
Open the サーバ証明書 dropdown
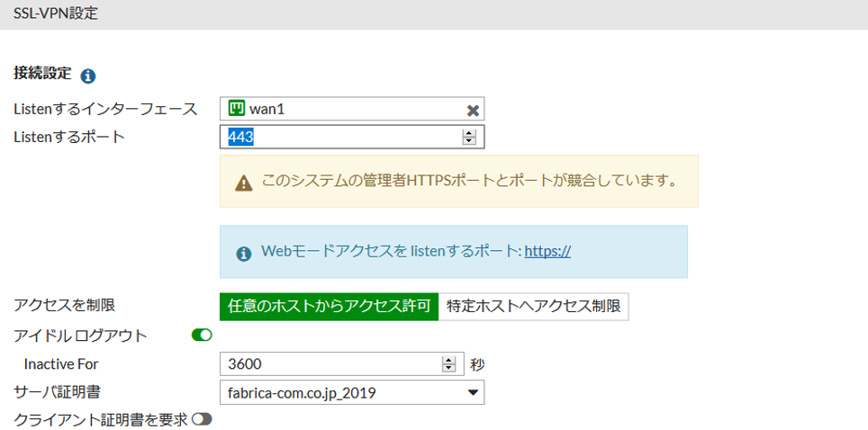352,392
